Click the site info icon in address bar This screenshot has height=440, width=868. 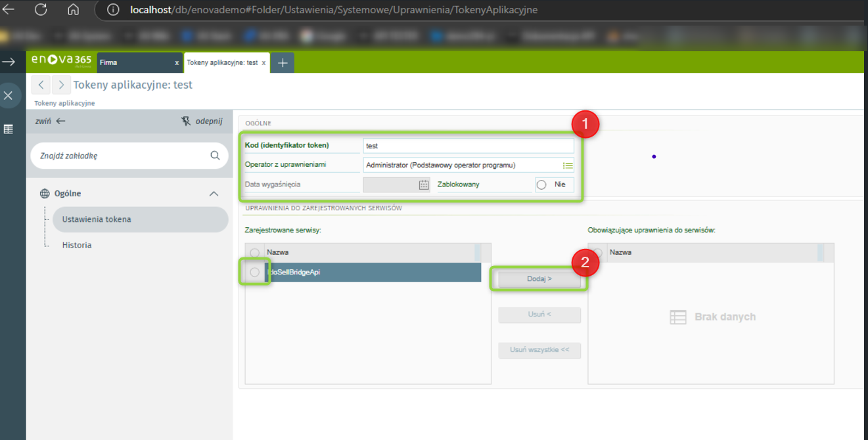click(113, 10)
